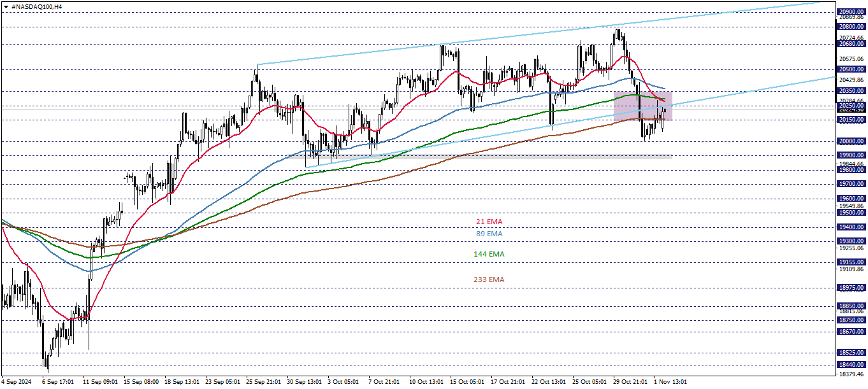868x389 pixels.
Task: Click the 20575.06 price scale value
Action: click(851, 59)
